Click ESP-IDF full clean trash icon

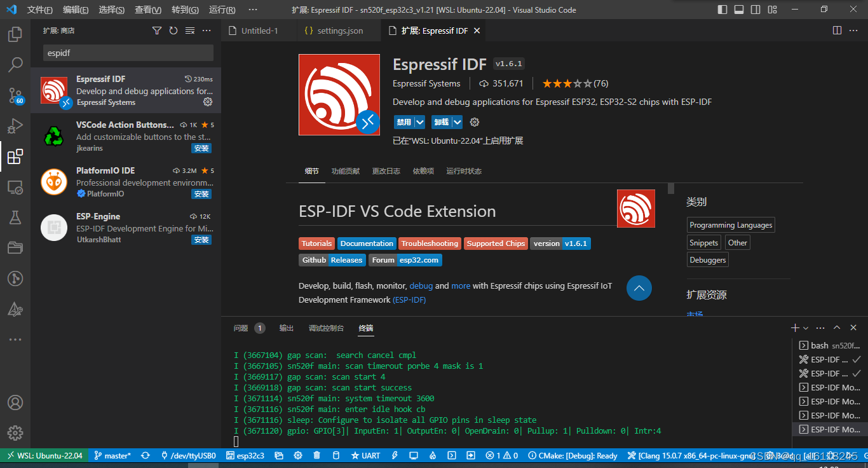pyautogui.click(x=317, y=455)
